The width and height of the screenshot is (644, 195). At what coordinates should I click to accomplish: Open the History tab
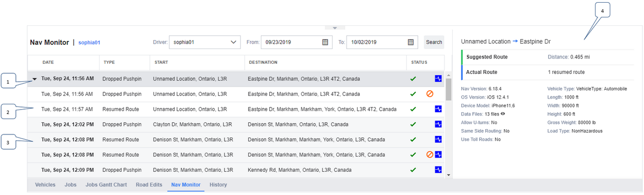218,185
